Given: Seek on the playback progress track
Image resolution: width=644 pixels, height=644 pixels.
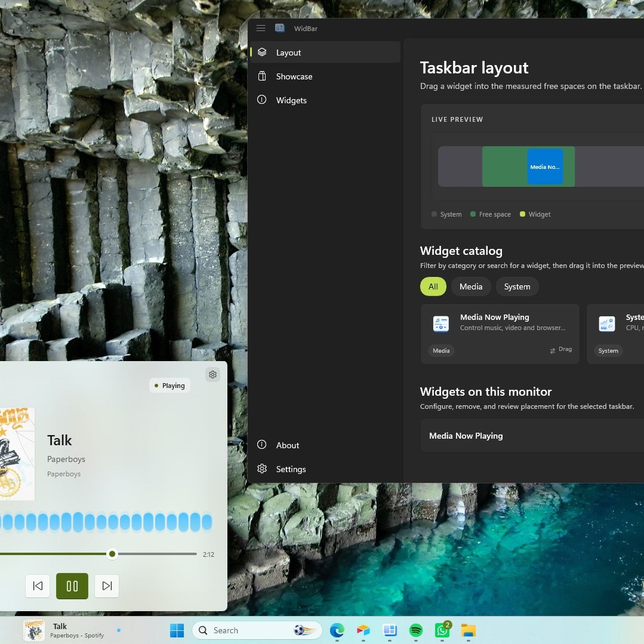Looking at the screenshot, I should pyautogui.click(x=98, y=554).
